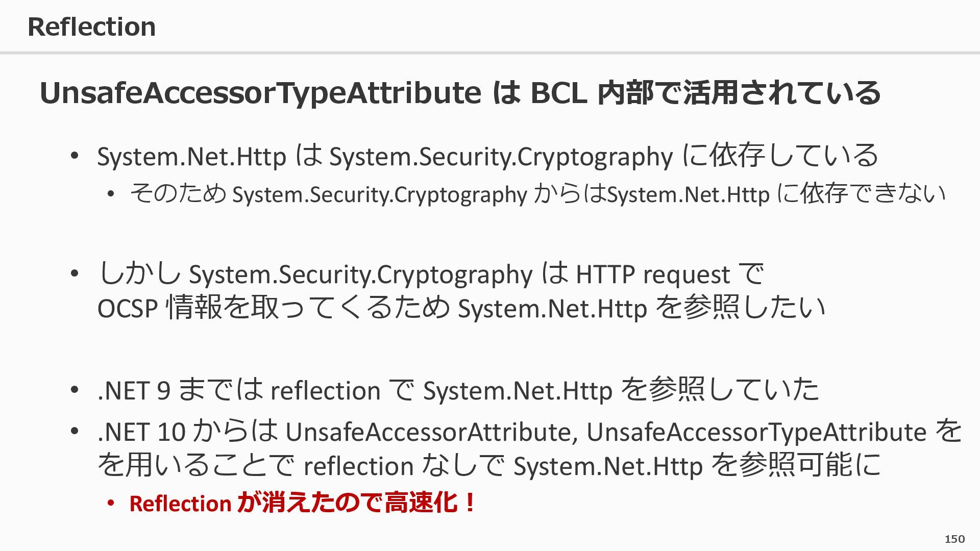
Task: Click the phrase "を参照していた"
Action: pyautogui.click(x=720, y=390)
